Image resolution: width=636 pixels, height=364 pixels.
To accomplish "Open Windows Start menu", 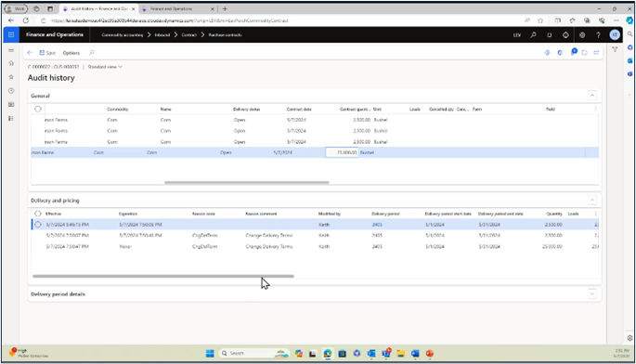I will (x=210, y=354).
